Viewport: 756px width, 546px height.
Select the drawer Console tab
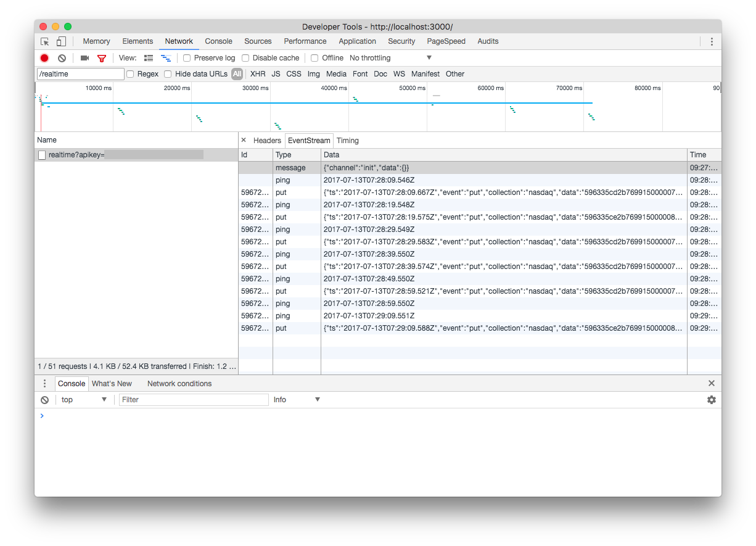(72, 383)
